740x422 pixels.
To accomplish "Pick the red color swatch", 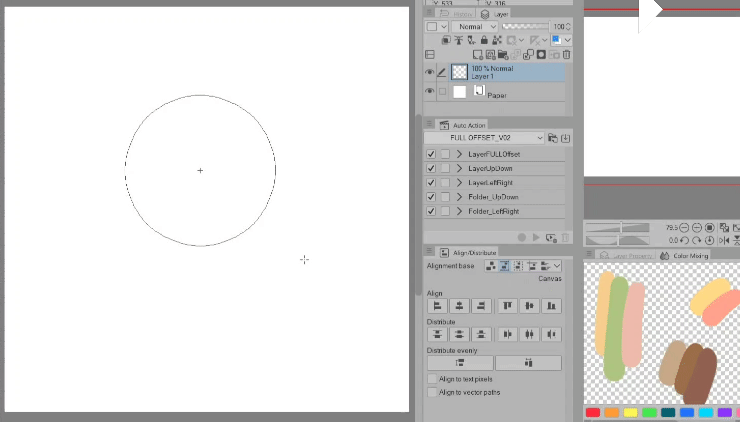I will 593,412.
